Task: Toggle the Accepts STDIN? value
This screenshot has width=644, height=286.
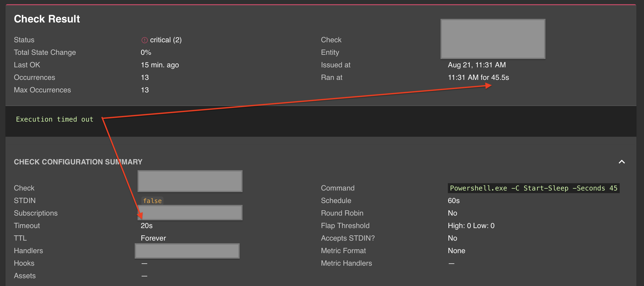Action: (453, 238)
